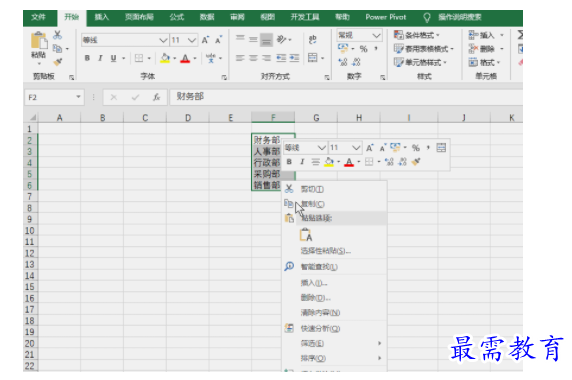Select the row 10 header
The height and width of the screenshot is (380, 572).
coord(30,230)
